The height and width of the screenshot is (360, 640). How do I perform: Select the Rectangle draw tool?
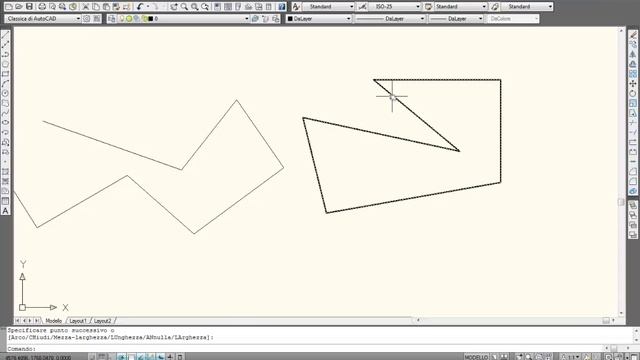coord(5,74)
